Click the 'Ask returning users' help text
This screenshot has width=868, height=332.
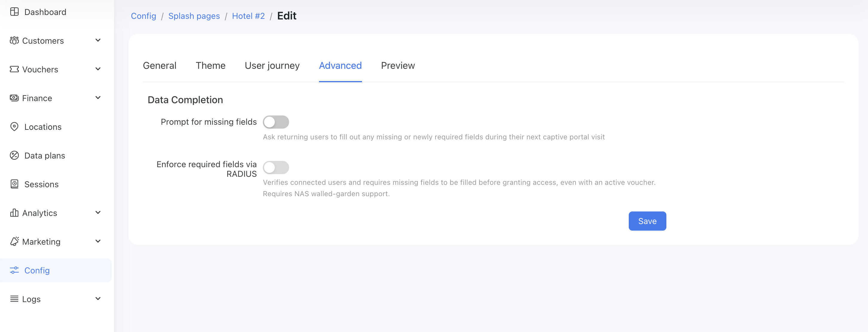434,137
